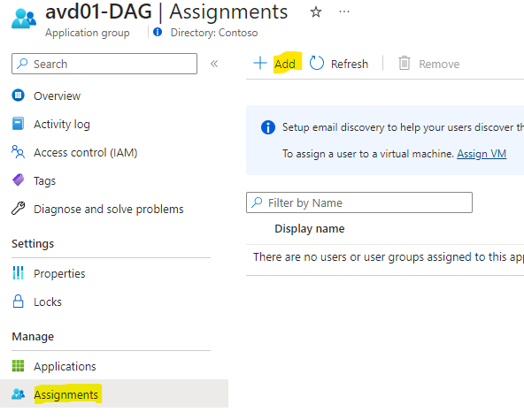Click the Activity log icon
Image resolution: width=524 pixels, height=420 pixels.
(x=18, y=124)
